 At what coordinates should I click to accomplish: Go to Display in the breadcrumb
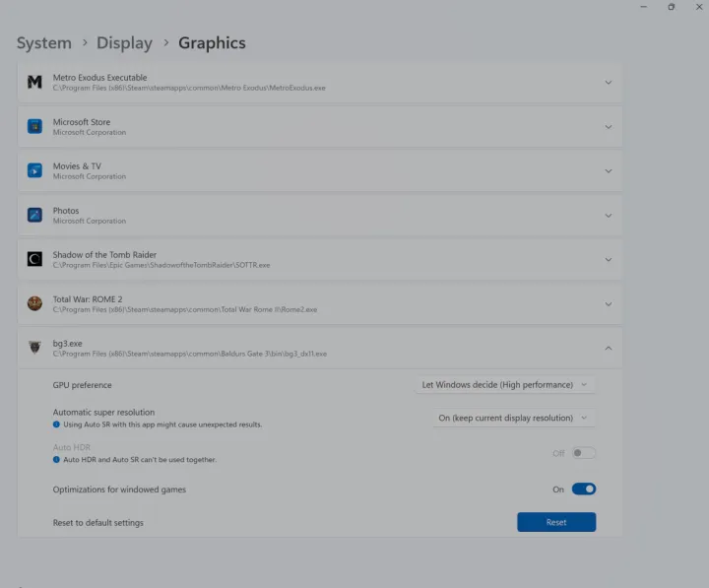pos(124,43)
